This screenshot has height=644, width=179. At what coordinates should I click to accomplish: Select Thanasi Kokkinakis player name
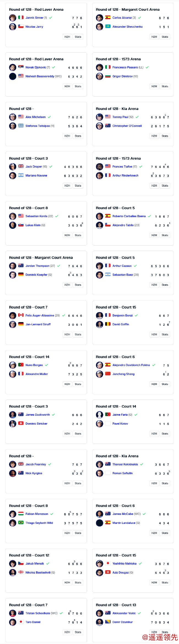(x=125, y=464)
